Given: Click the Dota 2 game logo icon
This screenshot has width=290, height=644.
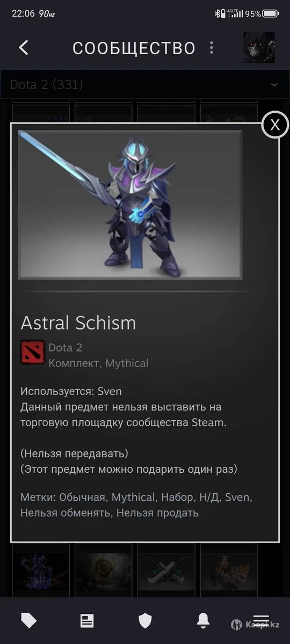Looking at the screenshot, I should click(32, 352).
